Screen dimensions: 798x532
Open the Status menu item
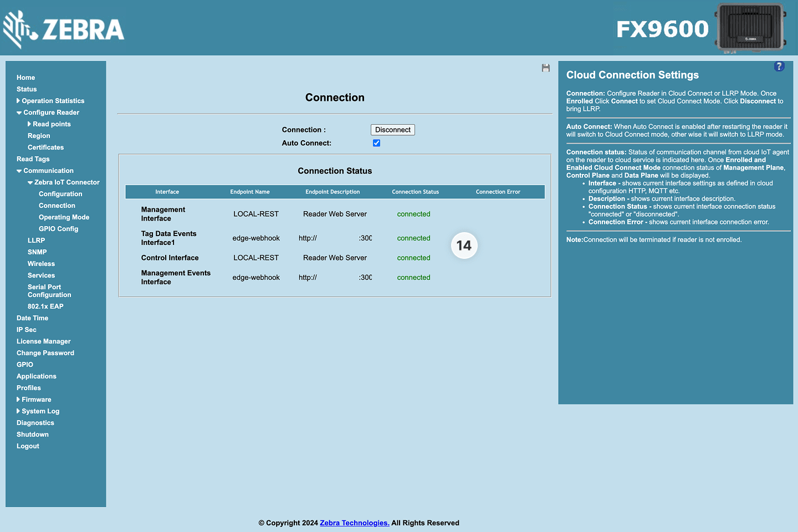(x=27, y=89)
